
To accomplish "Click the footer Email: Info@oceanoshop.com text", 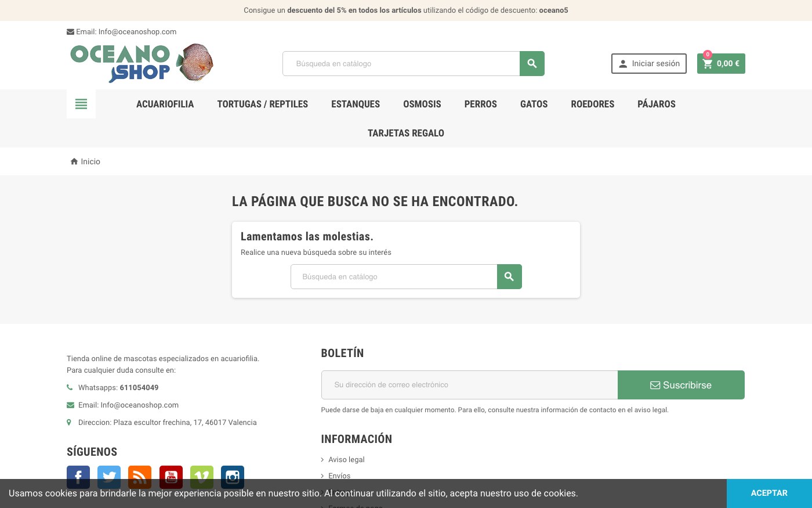I will click(129, 405).
